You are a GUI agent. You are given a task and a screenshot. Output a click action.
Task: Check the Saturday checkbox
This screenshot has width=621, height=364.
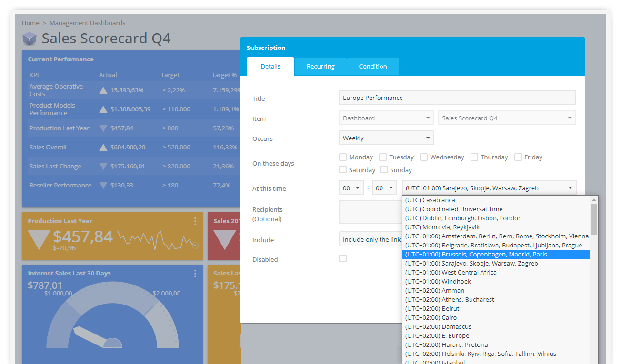[343, 169]
